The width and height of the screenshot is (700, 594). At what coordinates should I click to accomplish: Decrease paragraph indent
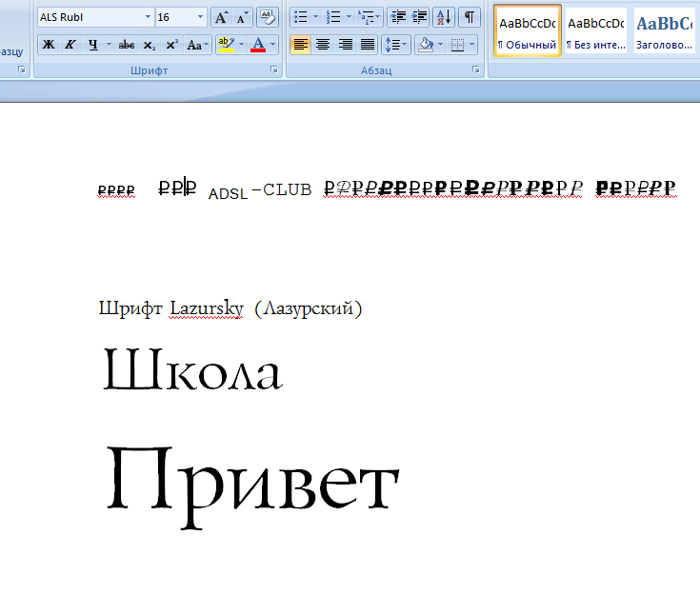tap(398, 17)
